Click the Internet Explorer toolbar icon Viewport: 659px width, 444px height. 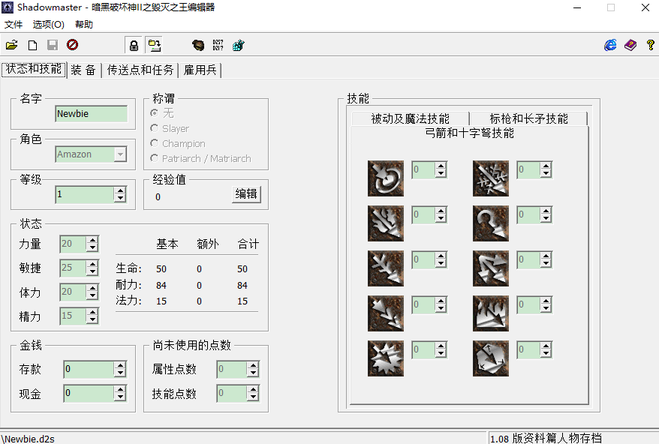tap(610, 45)
